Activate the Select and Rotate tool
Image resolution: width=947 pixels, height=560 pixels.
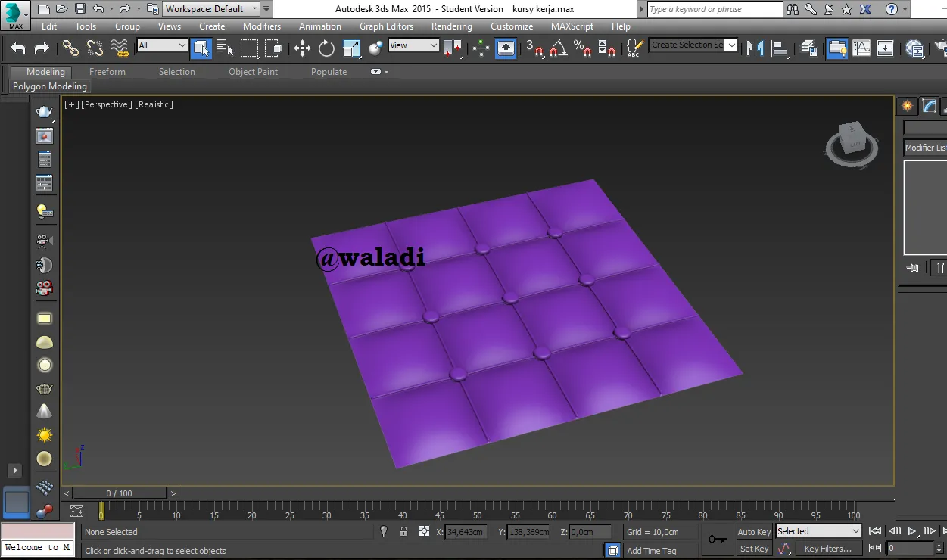pyautogui.click(x=326, y=48)
